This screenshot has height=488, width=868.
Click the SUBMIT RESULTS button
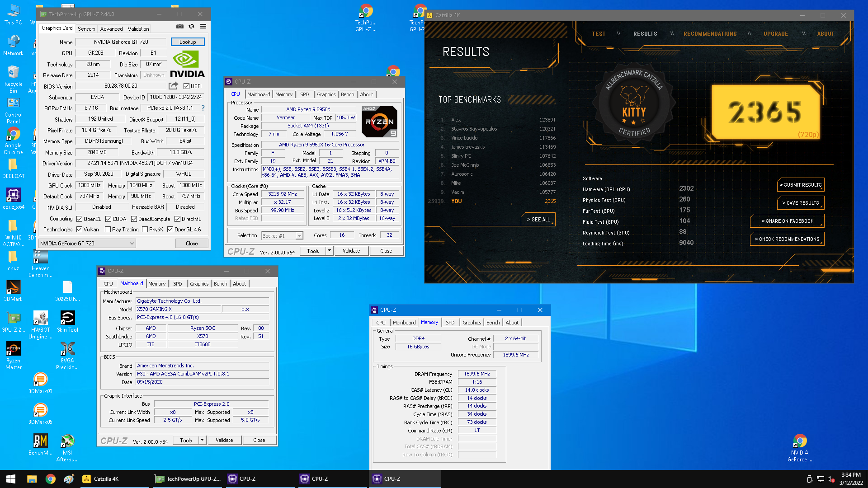pos(801,185)
